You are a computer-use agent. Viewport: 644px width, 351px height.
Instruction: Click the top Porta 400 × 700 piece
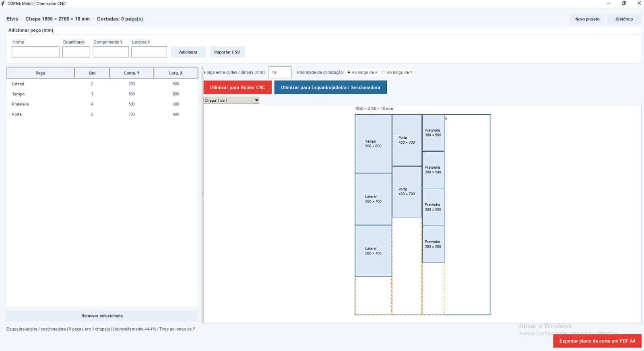click(x=407, y=140)
